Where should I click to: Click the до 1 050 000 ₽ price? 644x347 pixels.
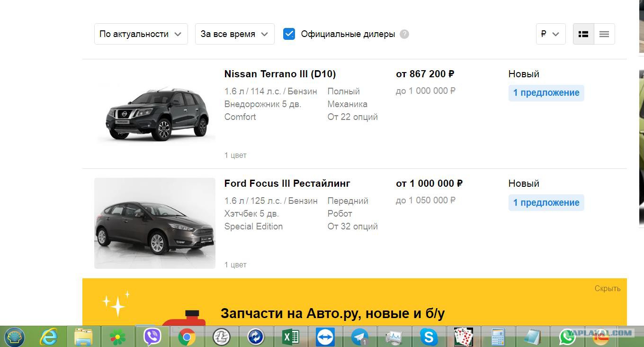click(426, 201)
